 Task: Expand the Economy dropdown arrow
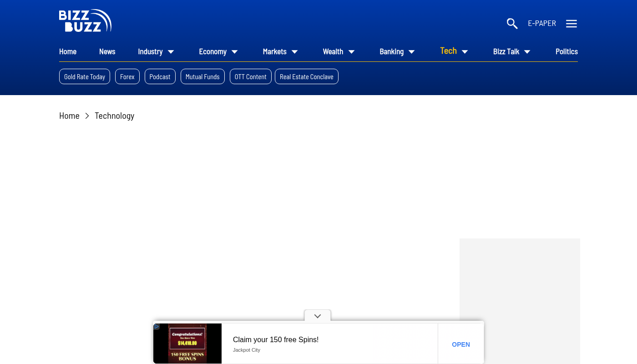(x=235, y=52)
